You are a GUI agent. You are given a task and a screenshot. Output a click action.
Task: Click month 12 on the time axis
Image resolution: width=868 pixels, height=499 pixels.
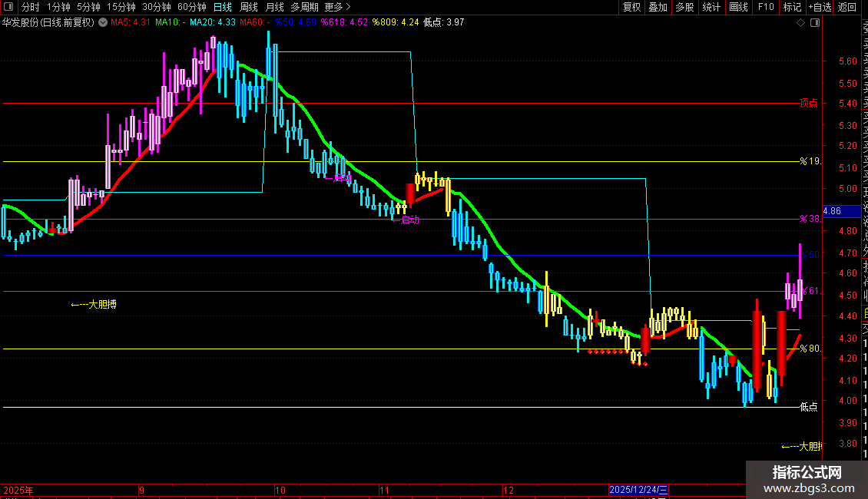(x=509, y=490)
